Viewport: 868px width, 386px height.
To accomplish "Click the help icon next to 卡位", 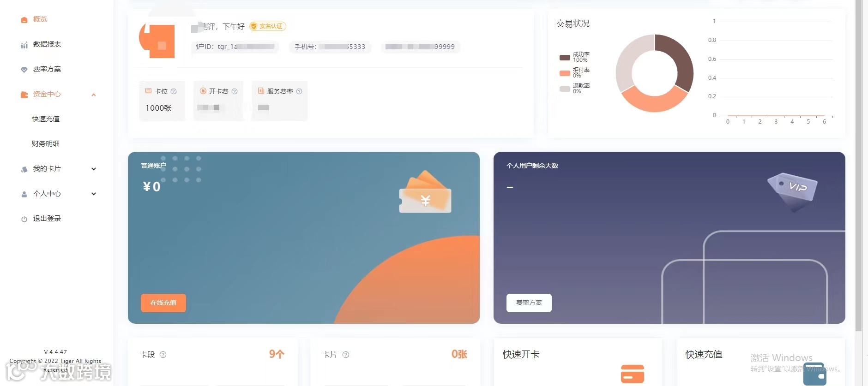I will 174,91.
